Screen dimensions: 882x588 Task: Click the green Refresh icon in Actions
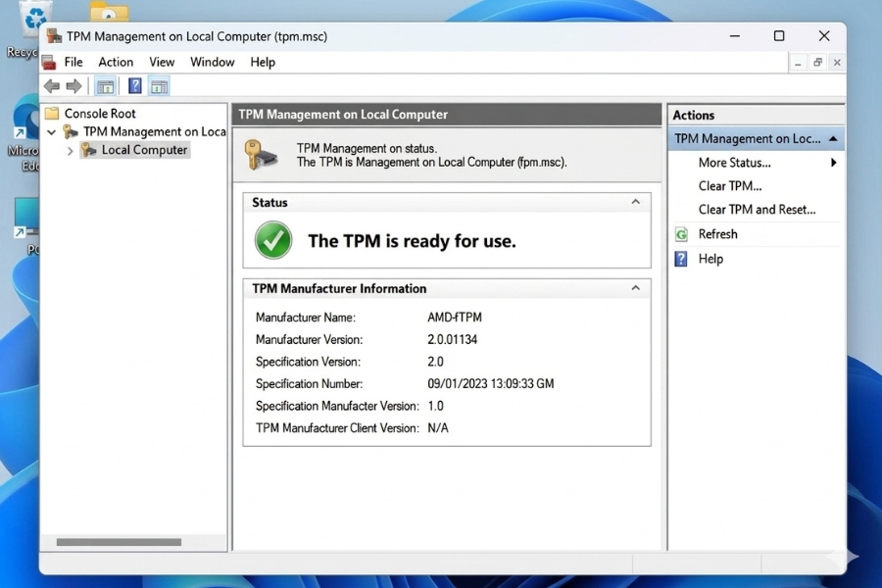681,234
